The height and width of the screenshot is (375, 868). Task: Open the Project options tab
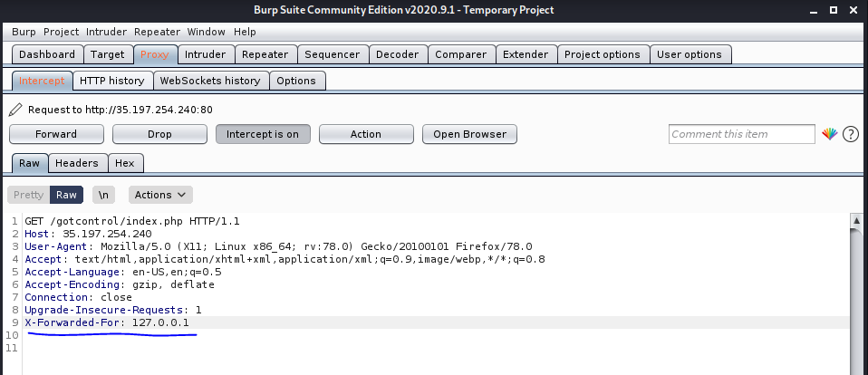click(x=603, y=54)
